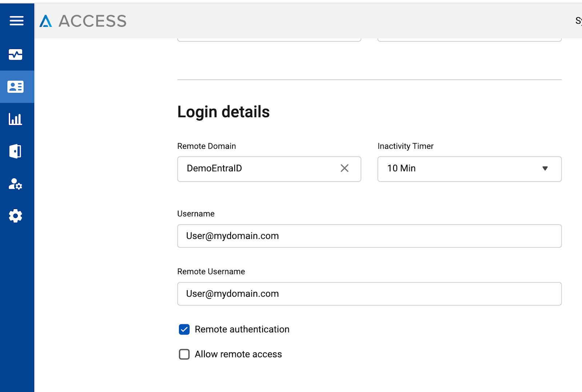Viewport: 582px width, 392px height.
Task: Click the door exit sidebar icon
Action: pos(16,151)
